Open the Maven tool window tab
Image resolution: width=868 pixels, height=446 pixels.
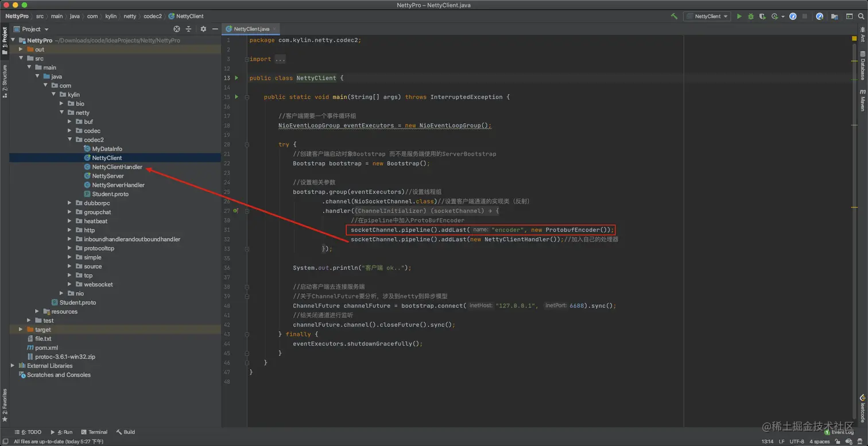[862, 100]
